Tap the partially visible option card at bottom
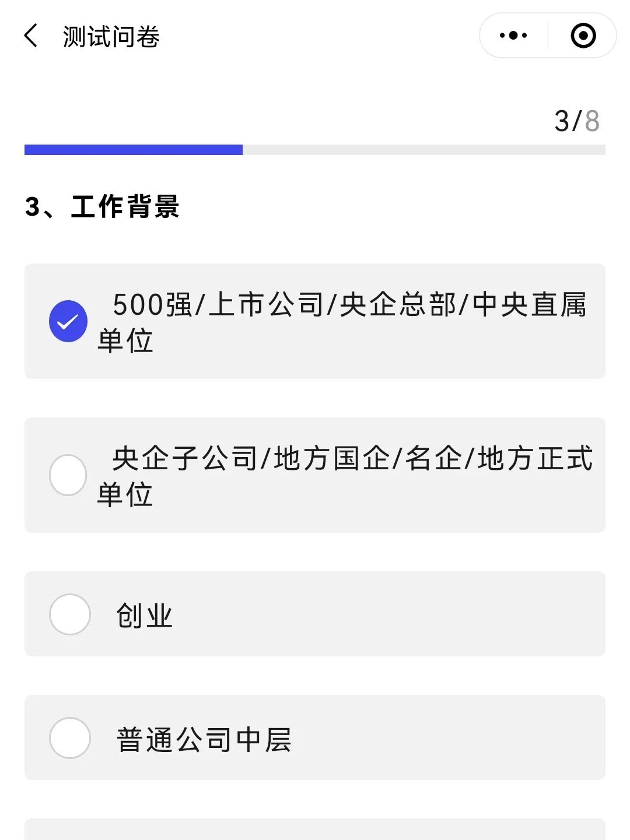This screenshot has width=630, height=840. click(x=315, y=830)
